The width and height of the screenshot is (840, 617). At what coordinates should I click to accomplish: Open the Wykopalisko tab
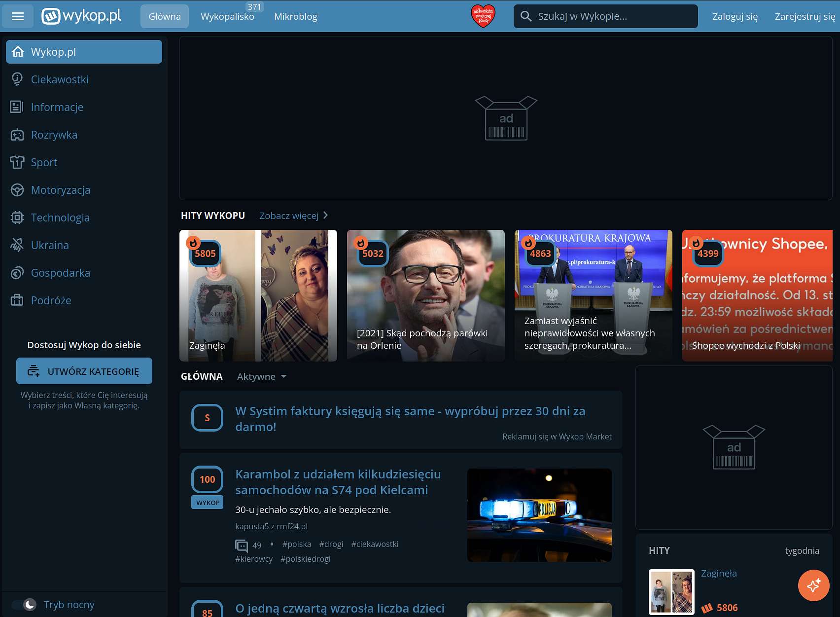click(x=228, y=16)
